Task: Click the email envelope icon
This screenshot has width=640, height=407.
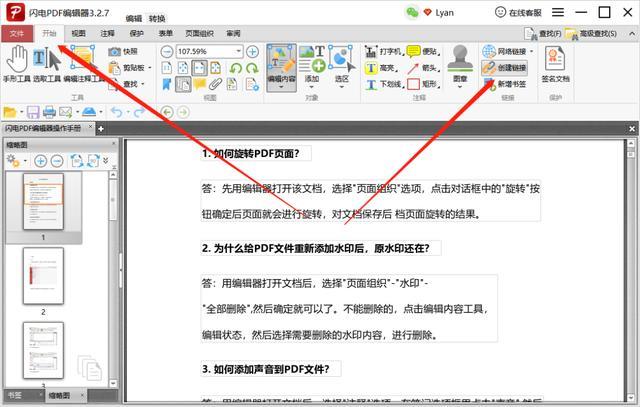Action: click(65, 112)
